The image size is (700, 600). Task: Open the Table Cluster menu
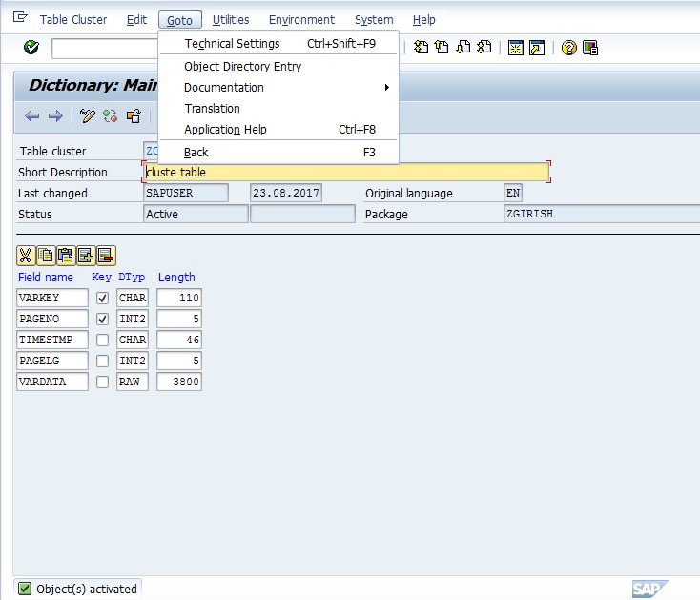73,20
